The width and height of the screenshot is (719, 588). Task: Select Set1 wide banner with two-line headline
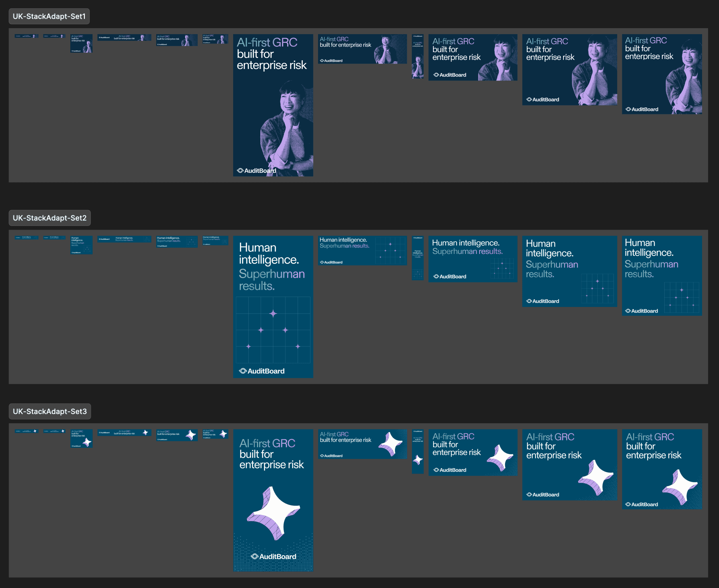coord(362,49)
